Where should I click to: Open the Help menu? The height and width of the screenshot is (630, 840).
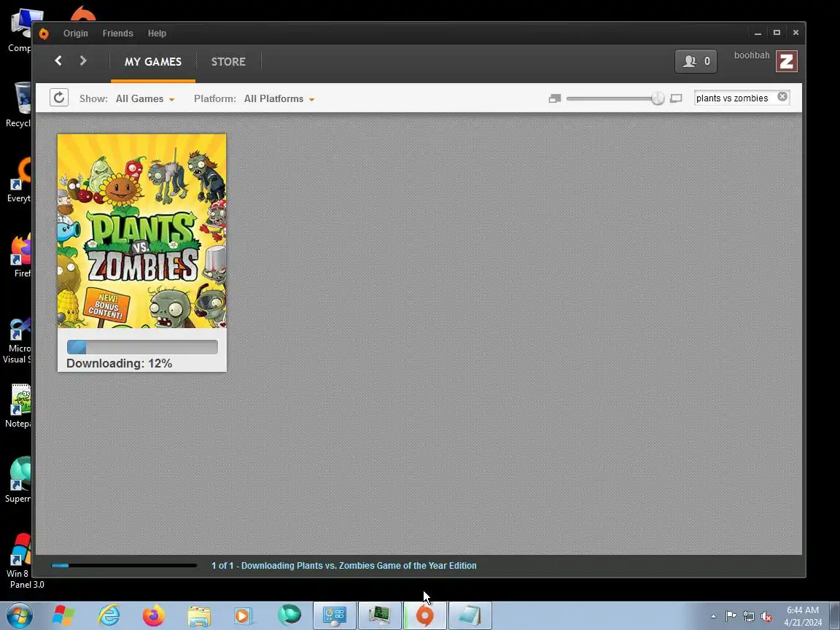pyautogui.click(x=157, y=34)
